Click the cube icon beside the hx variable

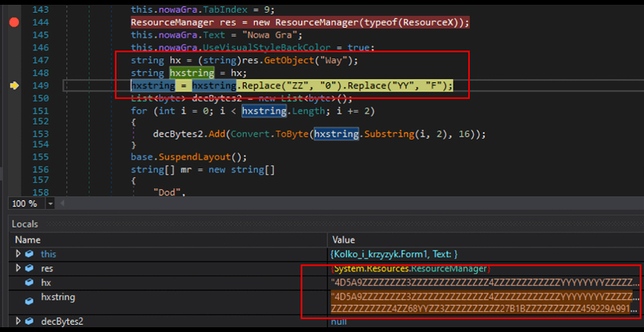coord(30,283)
